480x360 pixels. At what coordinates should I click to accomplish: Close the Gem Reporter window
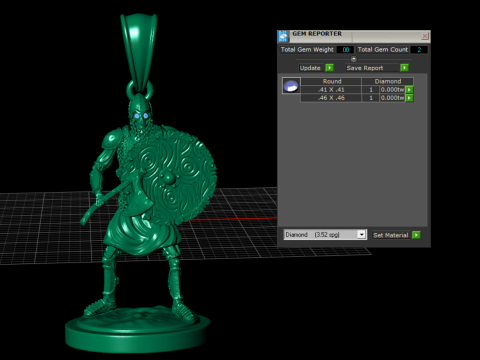[425, 36]
